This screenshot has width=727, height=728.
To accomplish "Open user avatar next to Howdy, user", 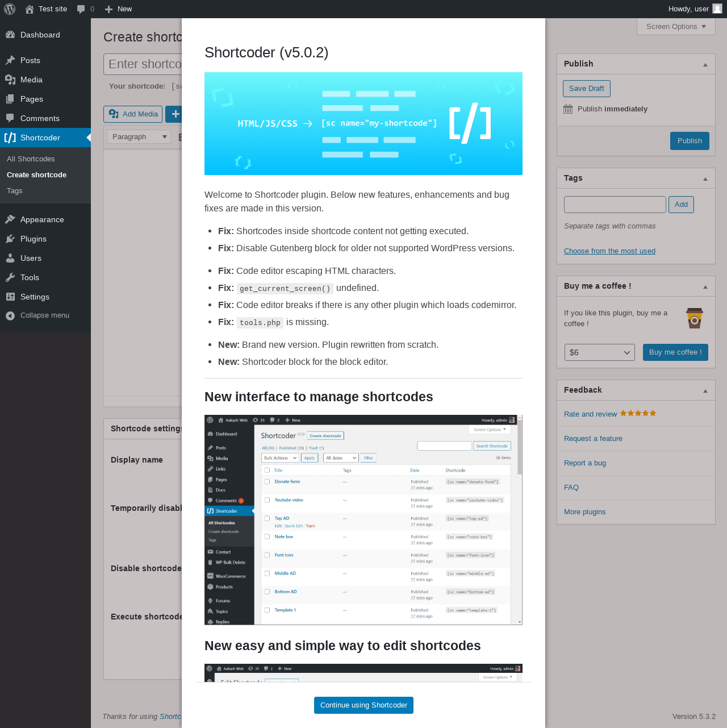I will (717, 9).
